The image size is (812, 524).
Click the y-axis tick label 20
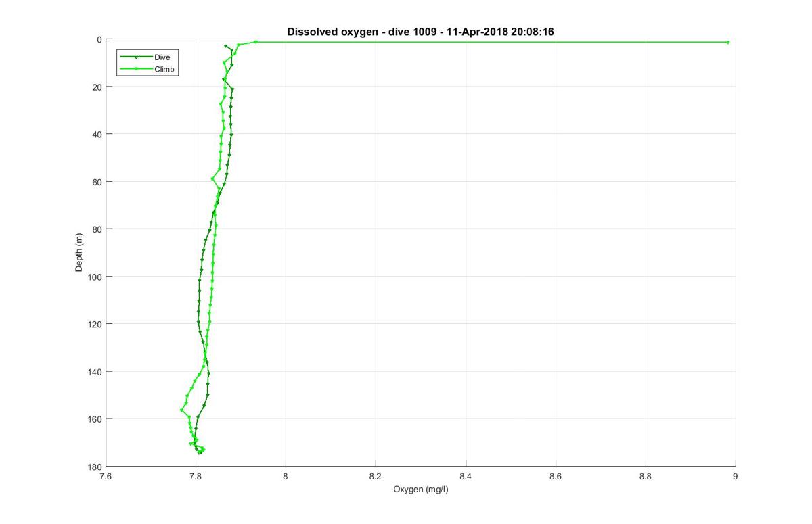[x=97, y=87]
